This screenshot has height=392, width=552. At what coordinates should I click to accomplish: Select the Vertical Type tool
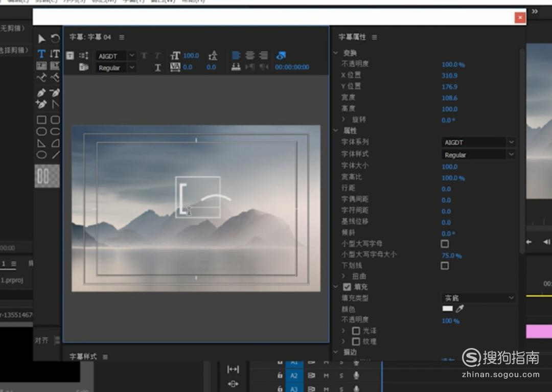tap(55, 54)
